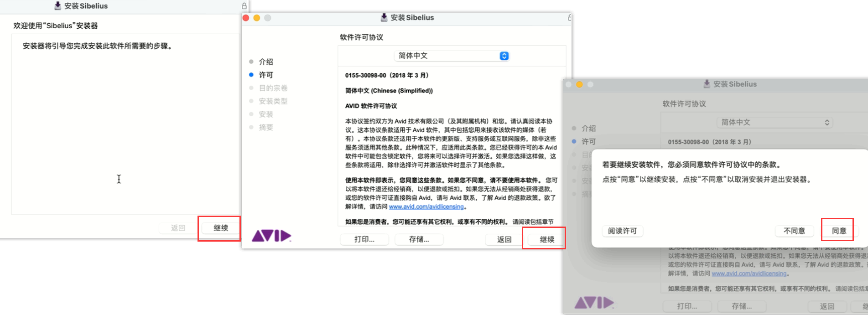Click 同意 to accept the license
The height and width of the screenshot is (315, 868).
[x=839, y=231]
